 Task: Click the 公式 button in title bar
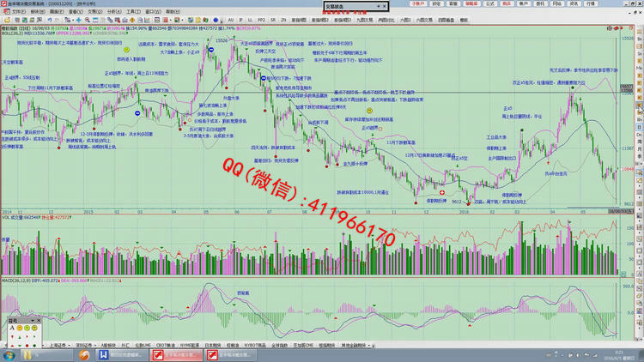click(x=490, y=3)
